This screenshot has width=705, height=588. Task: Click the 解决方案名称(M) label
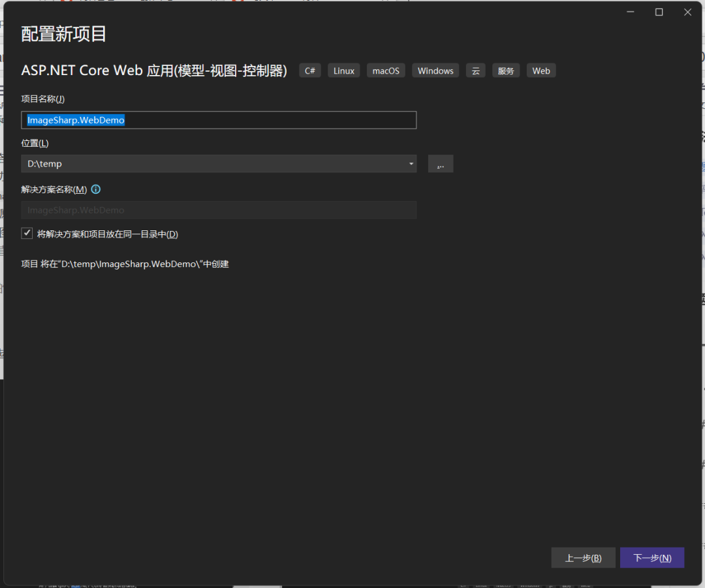coord(54,189)
